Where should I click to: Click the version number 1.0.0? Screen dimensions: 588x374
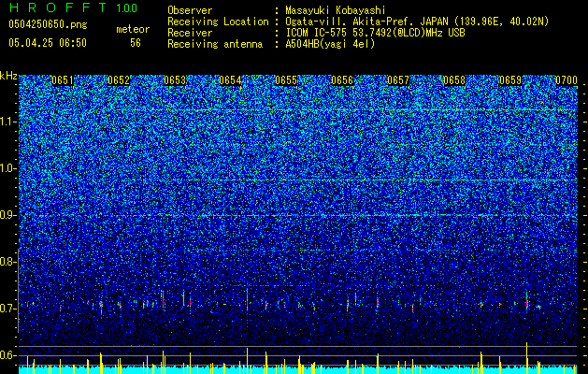click(x=127, y=8)
